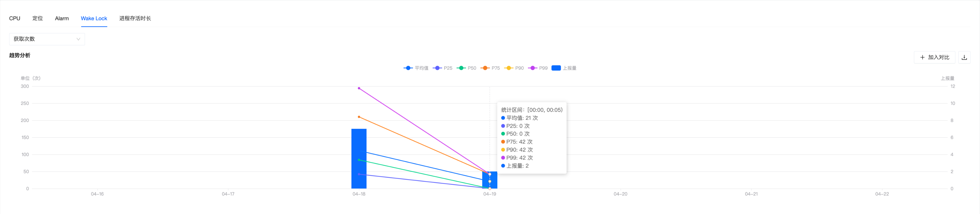Toggle the P25 legend series

point(443,68)
